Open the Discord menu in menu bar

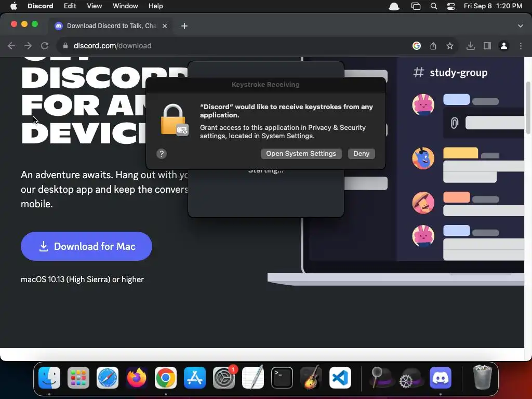click(x=40, y=6)
